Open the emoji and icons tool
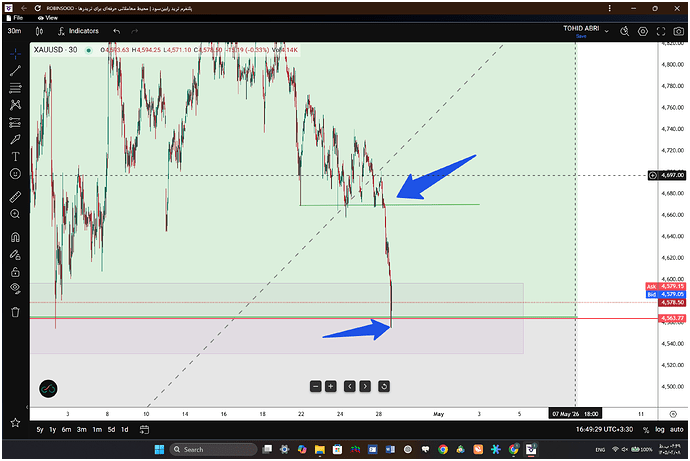This screenshot has height=461, width=690. pyautogui.click(x=15, y=174)
